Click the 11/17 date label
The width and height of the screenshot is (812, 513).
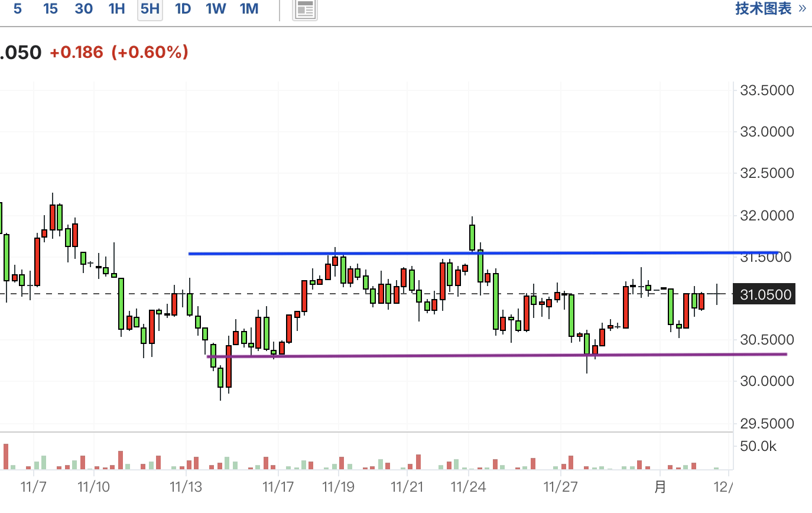[278, 487]
